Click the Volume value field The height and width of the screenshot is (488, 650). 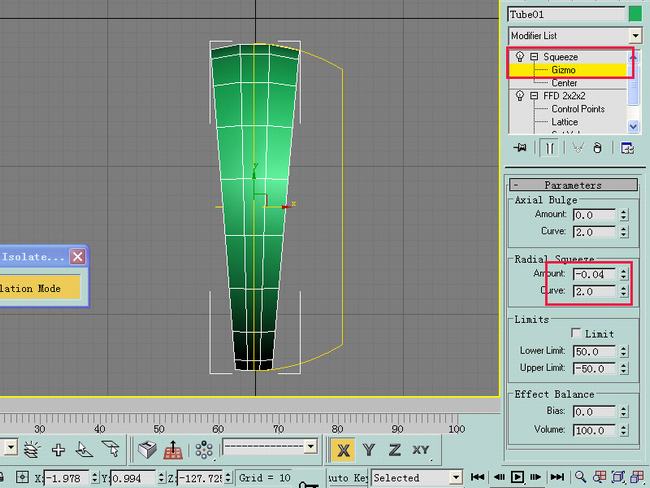[x=594, y=430]
